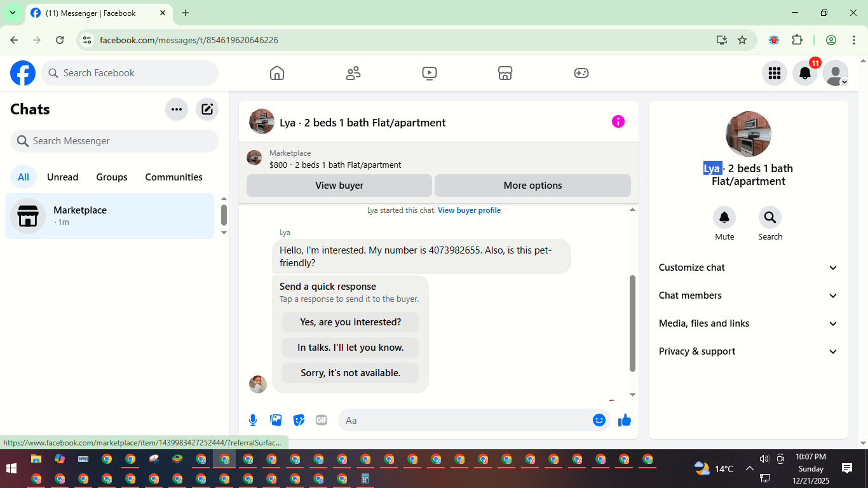The width and height of the screenshot is (868, 488).
Task: Expand the Customize chat section
Action: coord(749,268)
